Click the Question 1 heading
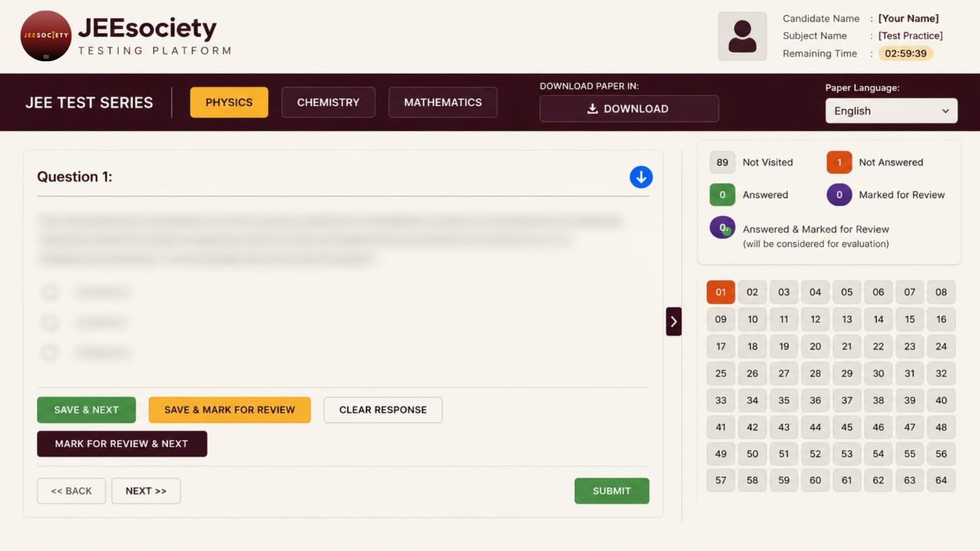 [x=75, y=177]
